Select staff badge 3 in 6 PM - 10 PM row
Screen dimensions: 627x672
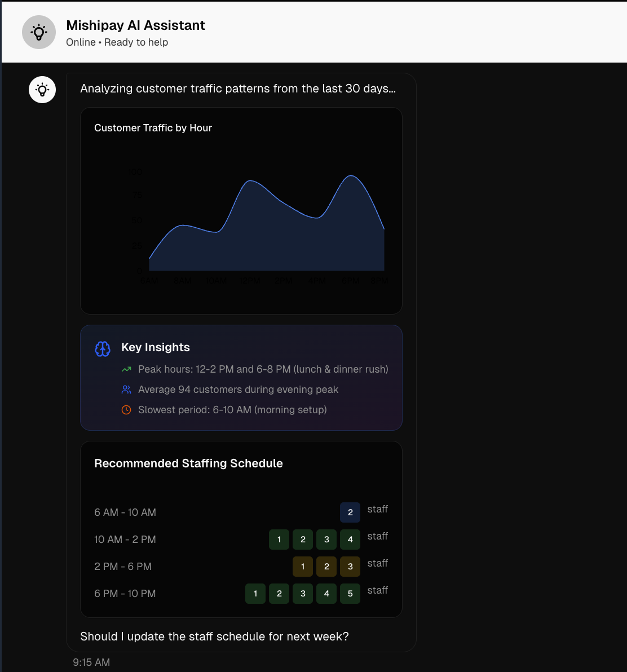point(303,594)
